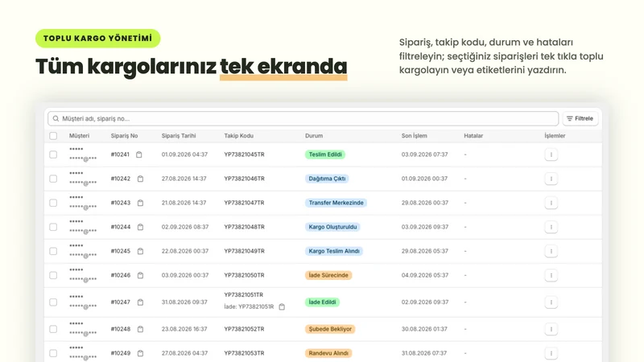The width and height of the screenshot is (644, 362).
Task: Select order #10242 checkbox
Action: [53, 179]
